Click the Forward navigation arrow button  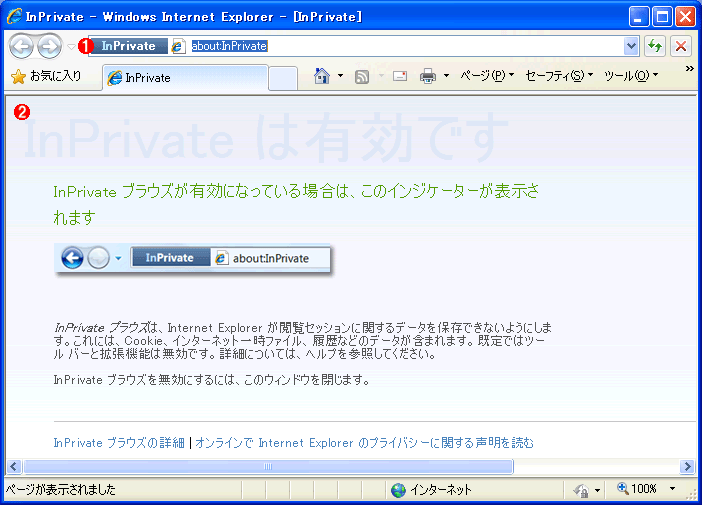(49, 46)
